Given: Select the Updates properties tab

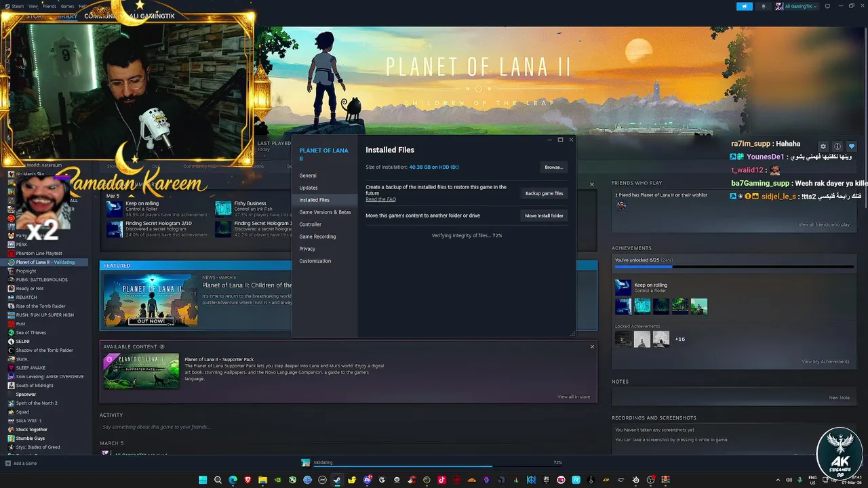Looking at the screenshot, I should pyautogui.click(x=325, y=188).
